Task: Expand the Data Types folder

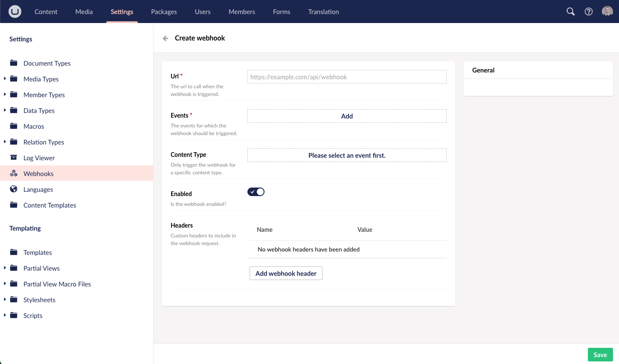Action: [5, 110]
